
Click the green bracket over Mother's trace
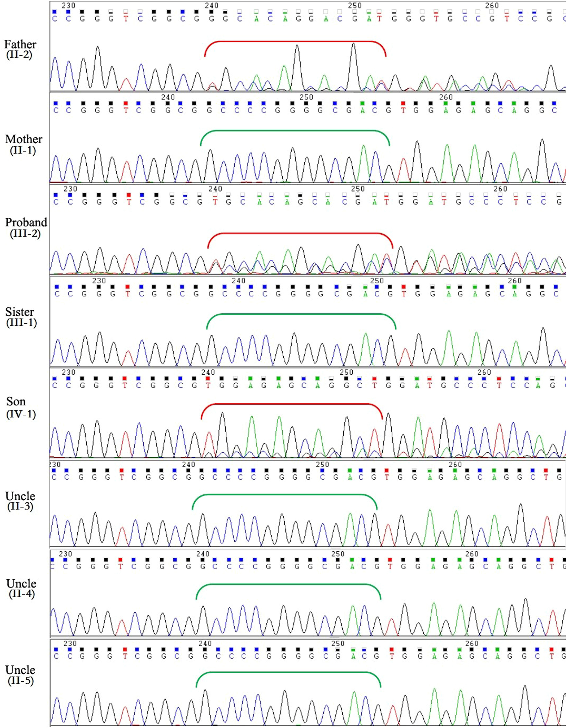click(x=295, y=131)
